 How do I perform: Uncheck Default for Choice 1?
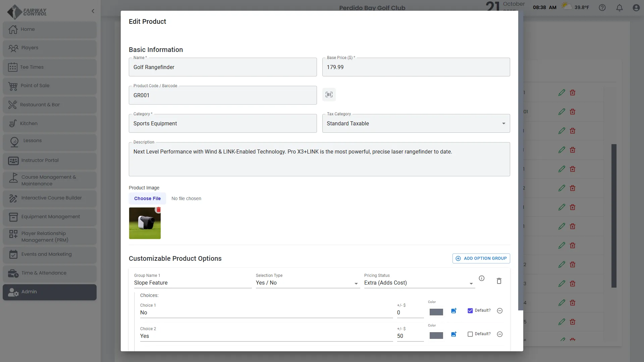point(470,311)
